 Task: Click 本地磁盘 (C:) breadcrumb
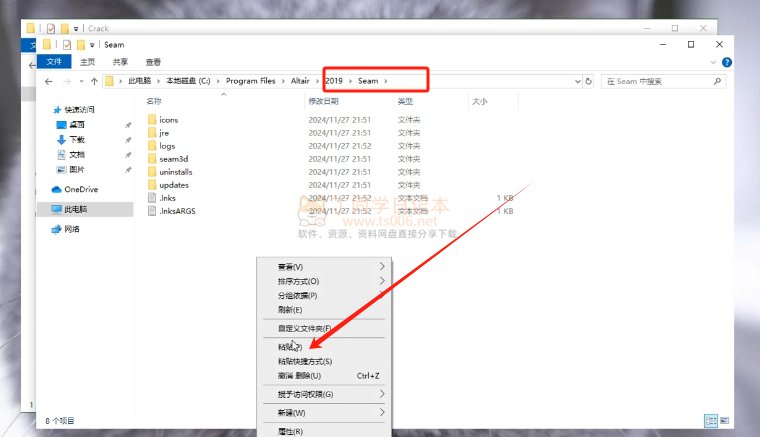pos(189,81)
